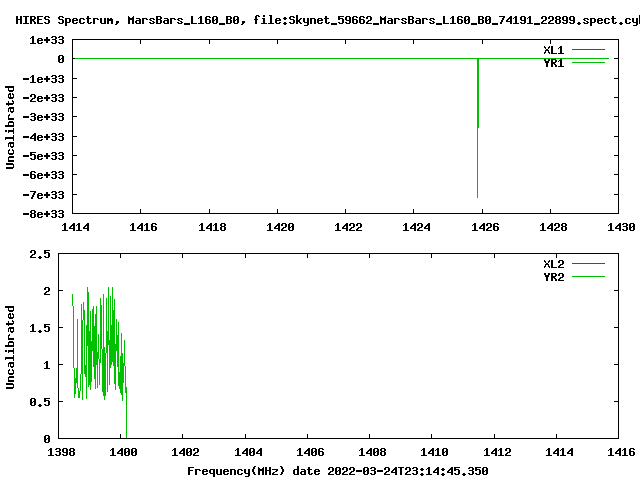Click the negative spike near 1426 MHz
The image size is (640, 480).
(x=478, y=129)
